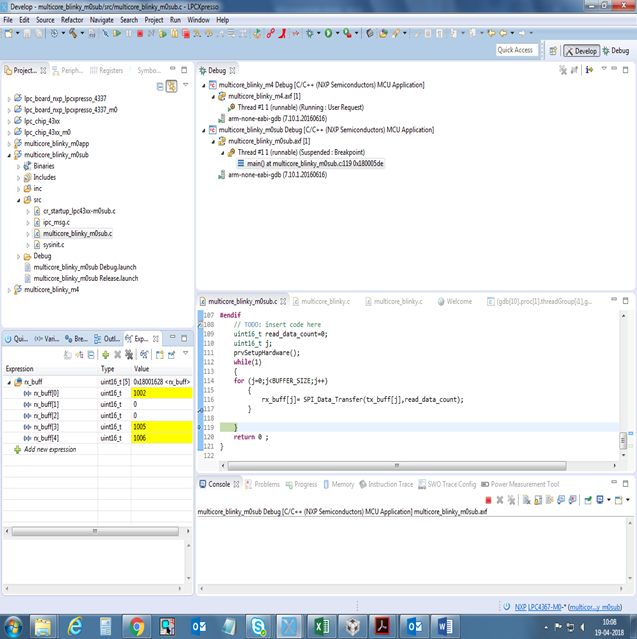The height and width of the screenshot is (639, 637).
Task: Click the green Run toolbar icon
Action: (x=328, y=33)
